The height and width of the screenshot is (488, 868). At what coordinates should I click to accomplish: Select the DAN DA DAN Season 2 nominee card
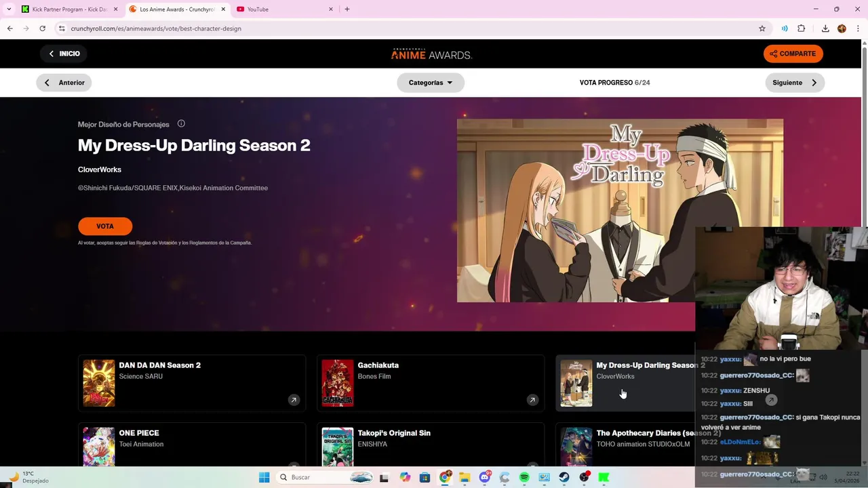[192, 383]
